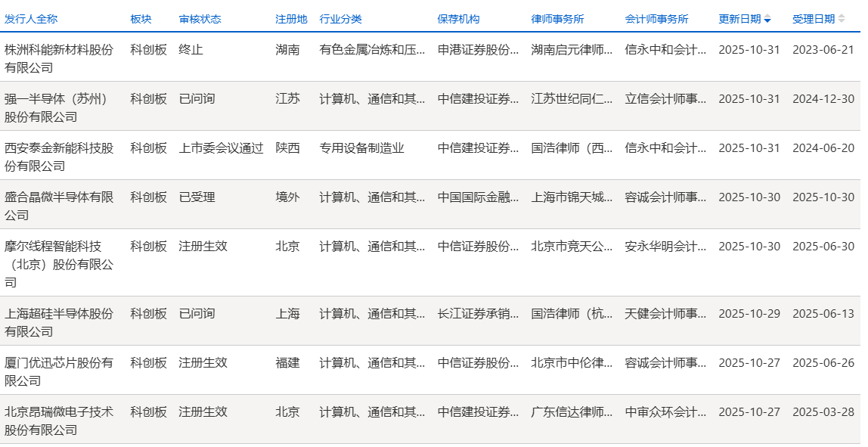This screenshot has width=868, height=447.
Task: Click the 2024-06-20 acceptance date
Action: 823,148
